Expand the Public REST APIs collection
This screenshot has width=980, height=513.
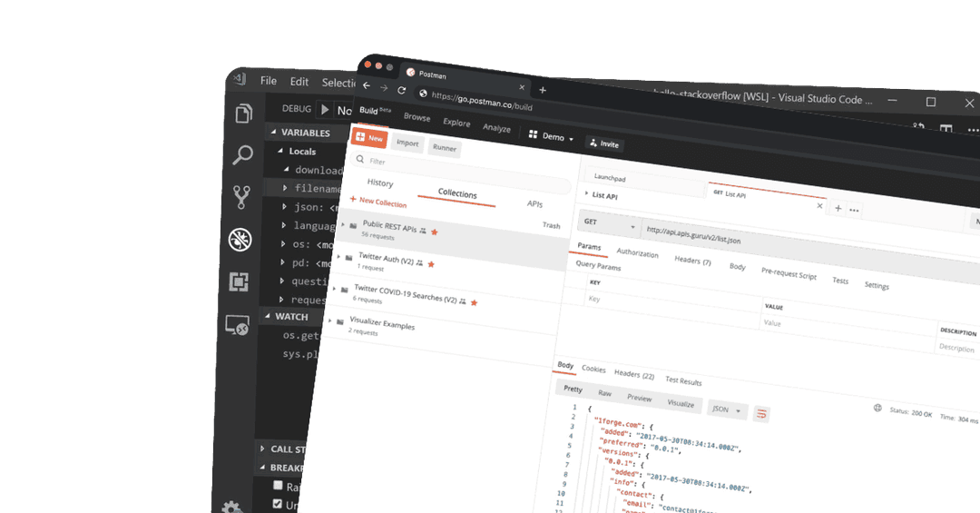(343, 224)
